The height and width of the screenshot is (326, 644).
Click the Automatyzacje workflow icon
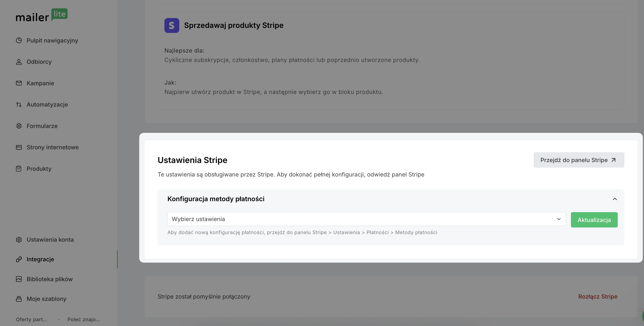coord(19,104)
